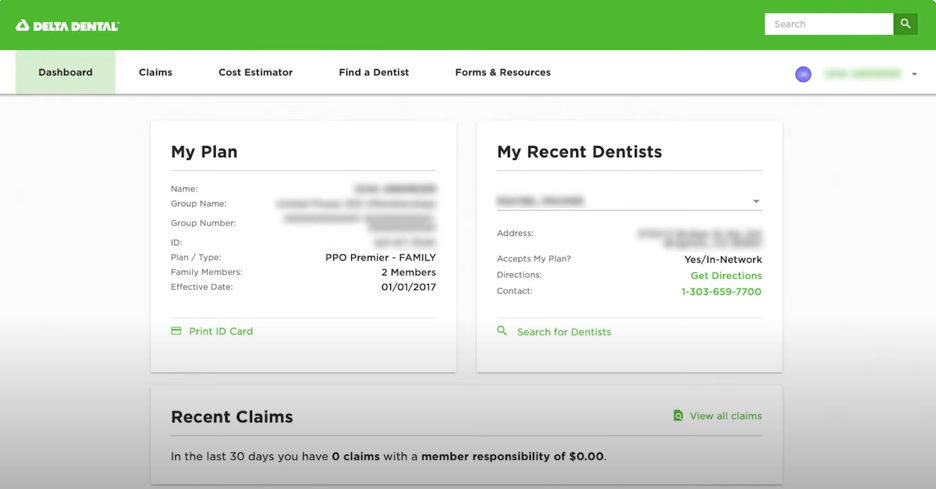Open the Cost Estimator tab

(255, 72)
